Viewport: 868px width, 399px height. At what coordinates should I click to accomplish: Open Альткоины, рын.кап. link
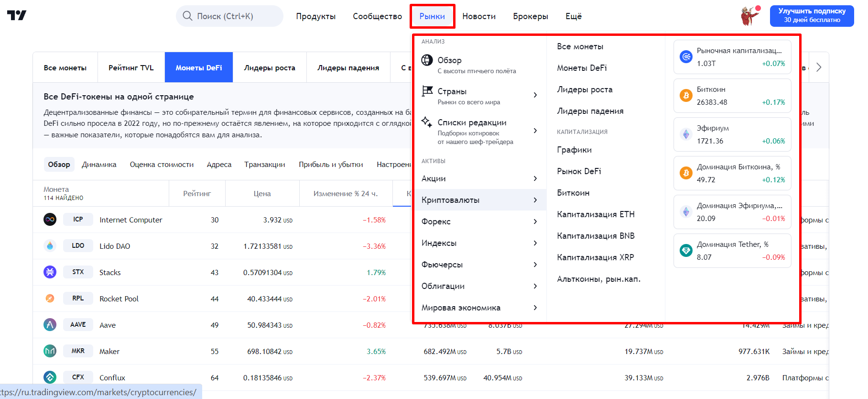598,279
